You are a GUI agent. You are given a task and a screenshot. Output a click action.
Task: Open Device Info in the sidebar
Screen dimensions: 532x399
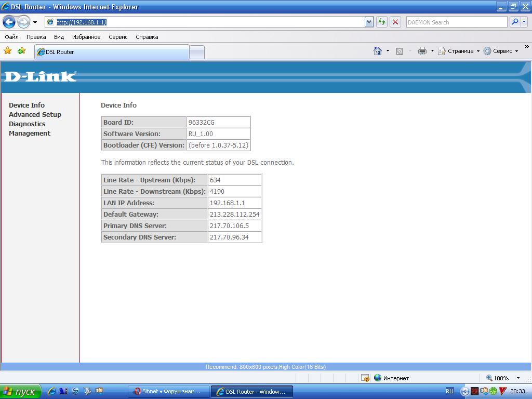click(x=27, y=105)
